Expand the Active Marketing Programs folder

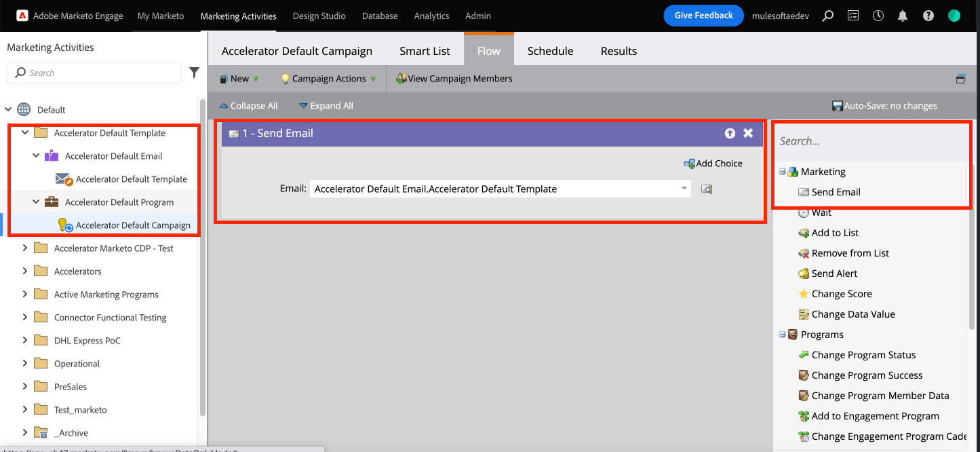(x=25, y=295)
